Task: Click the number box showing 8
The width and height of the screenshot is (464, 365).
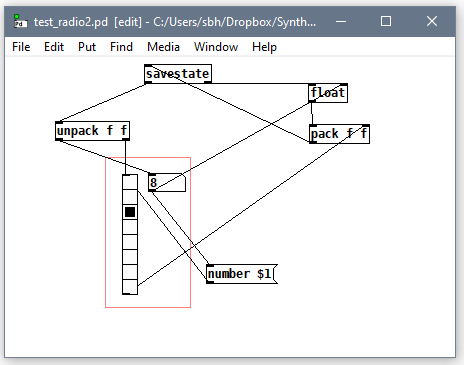Action: click(x=167, y=183)
